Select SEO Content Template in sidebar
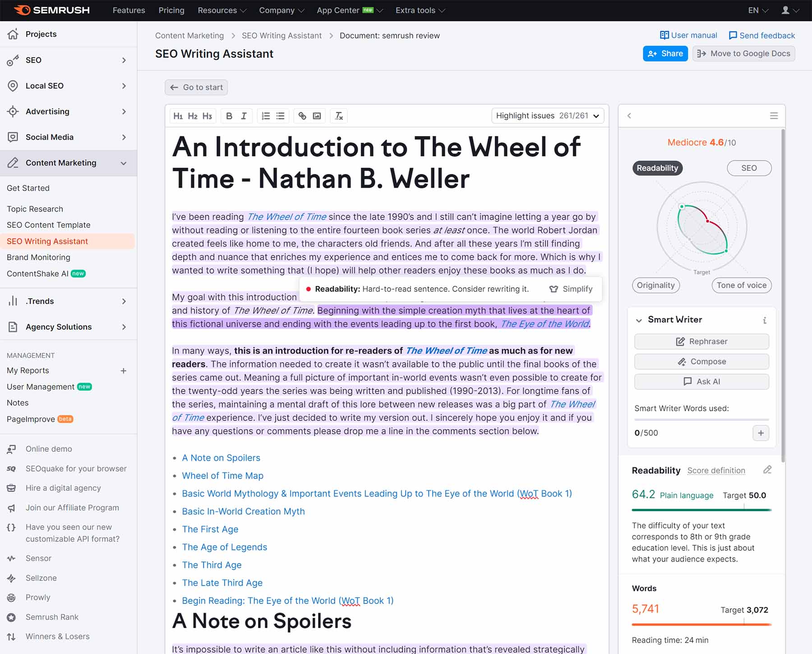This screenshot has height=654, width=812. click(x=48, y=225)
